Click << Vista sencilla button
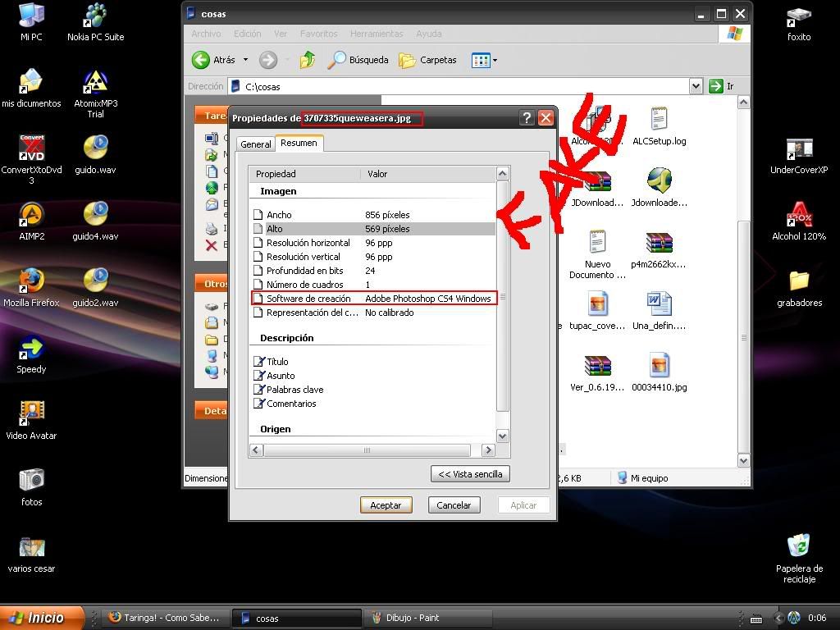840x630 pixels. point(470,474)
